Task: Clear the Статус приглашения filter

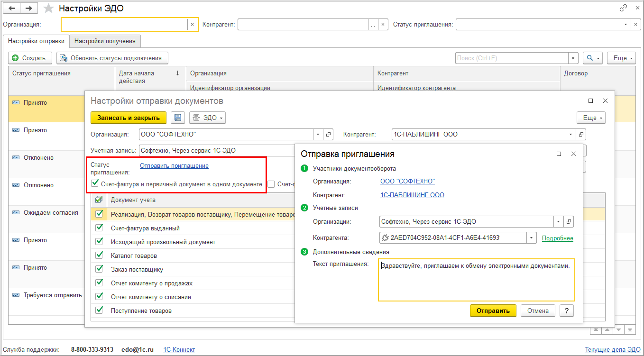Action: pyautogui.click(x=635, y=25)
